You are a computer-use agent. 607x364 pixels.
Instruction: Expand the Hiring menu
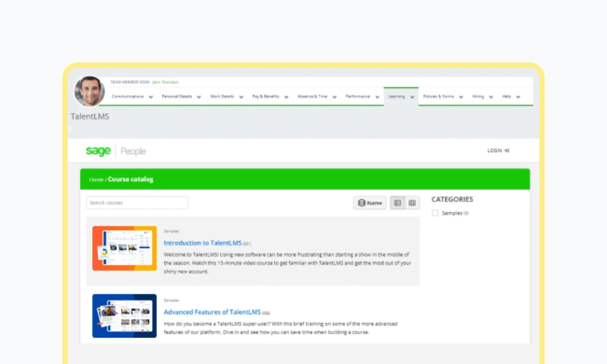(482, 97)
